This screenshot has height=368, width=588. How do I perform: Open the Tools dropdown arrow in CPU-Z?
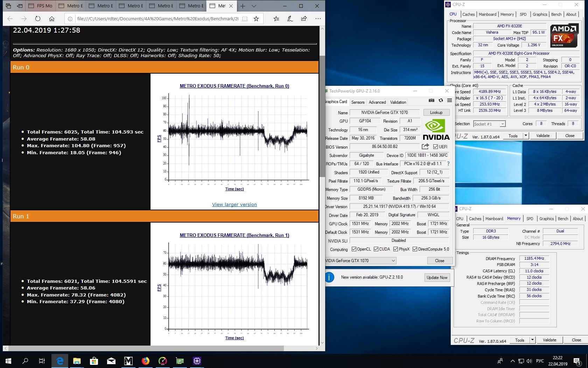pos(525,136)
